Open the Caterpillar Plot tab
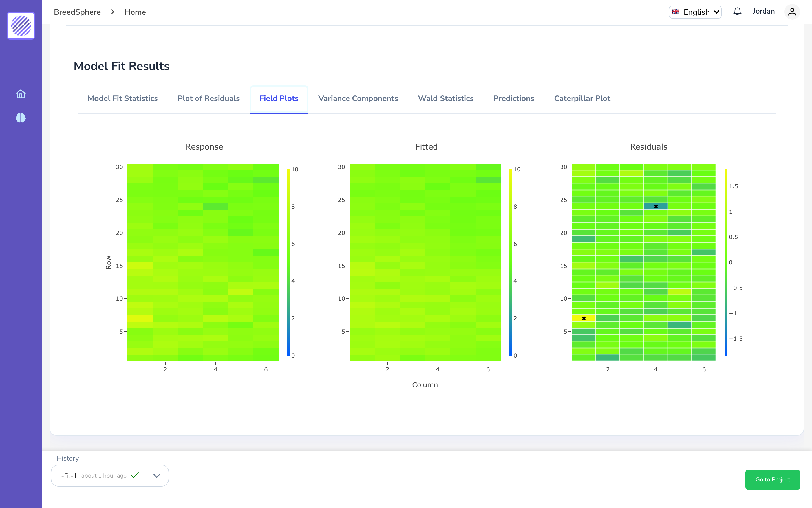This screenshot has width=812, height=508. click(x=582, y=98)
